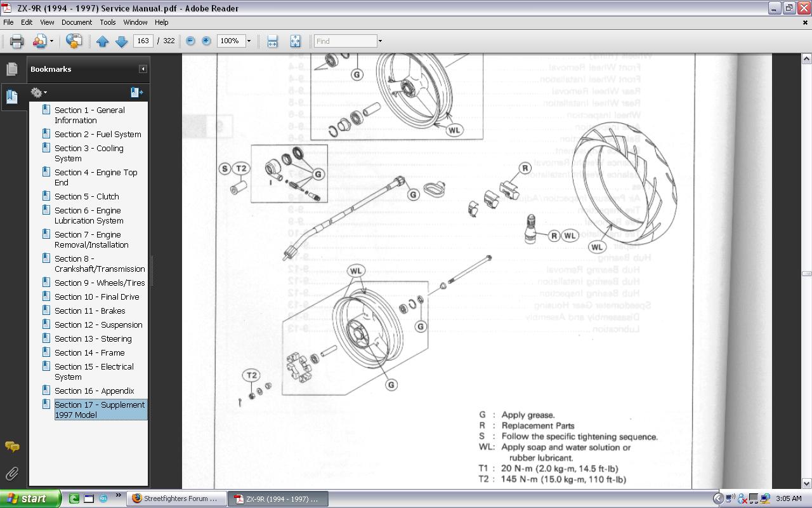Open the zoom percentage dropdown

pos(249,41)
